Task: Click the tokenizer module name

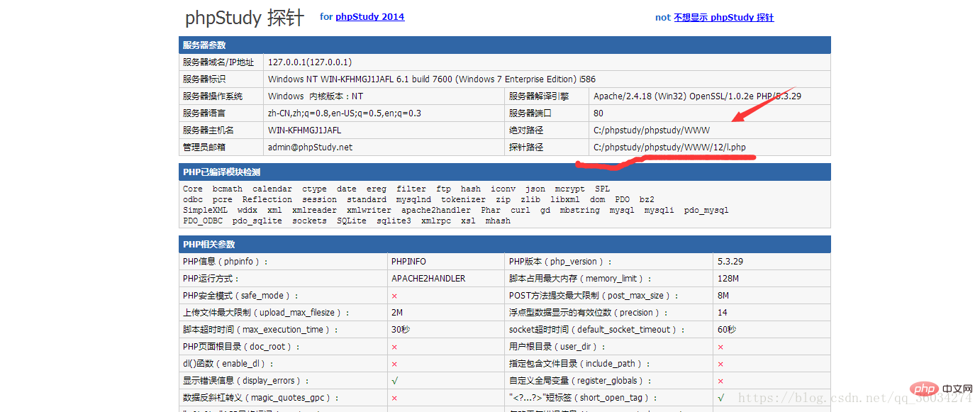Action: click(464, 200)
